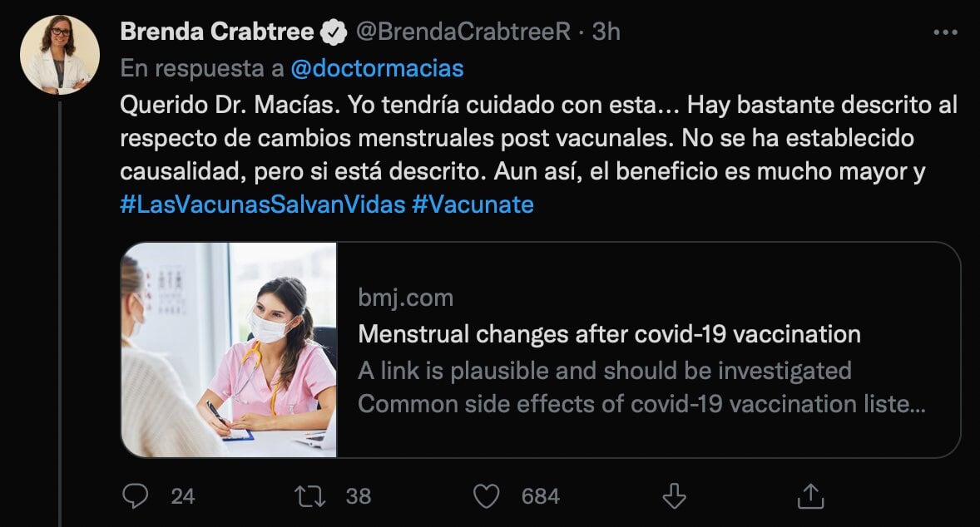Viewport: 980px width, 527px height.
Task: Click the 24 replies count
Action: [x=182, y=496]
